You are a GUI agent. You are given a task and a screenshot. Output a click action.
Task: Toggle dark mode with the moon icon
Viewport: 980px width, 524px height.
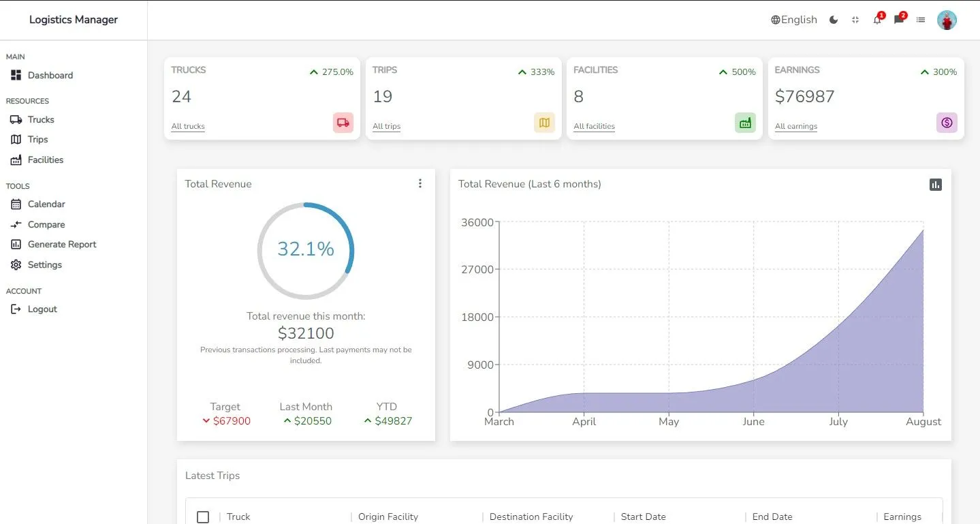tap(834, 20)
